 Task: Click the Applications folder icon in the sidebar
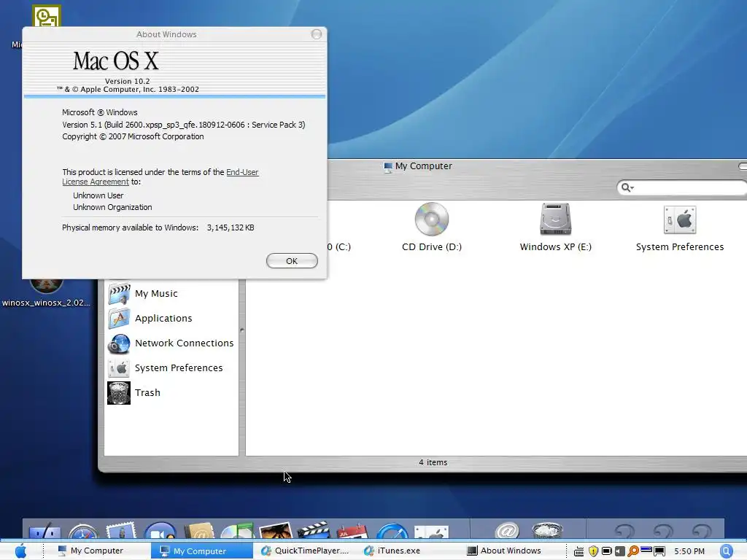(x=119, y=318)
